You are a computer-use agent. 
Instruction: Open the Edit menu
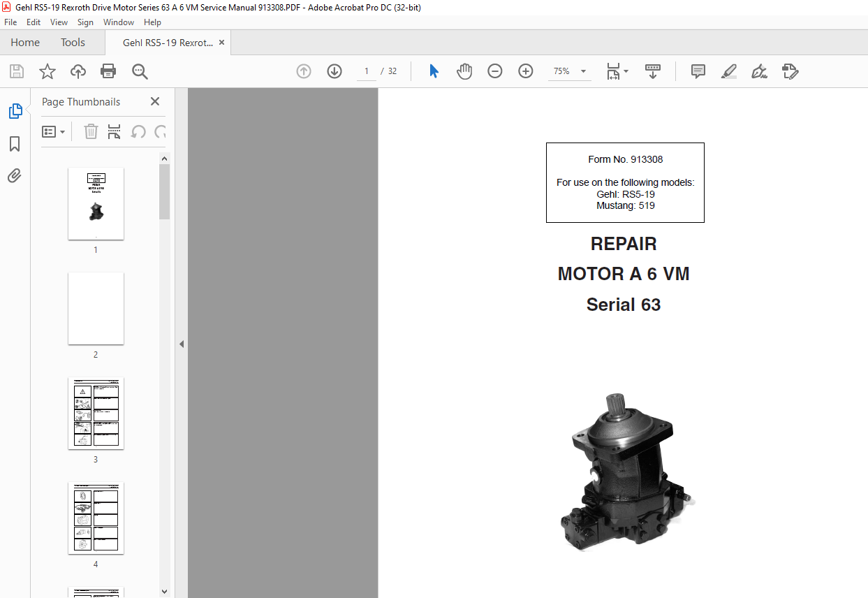click(34, 22)
